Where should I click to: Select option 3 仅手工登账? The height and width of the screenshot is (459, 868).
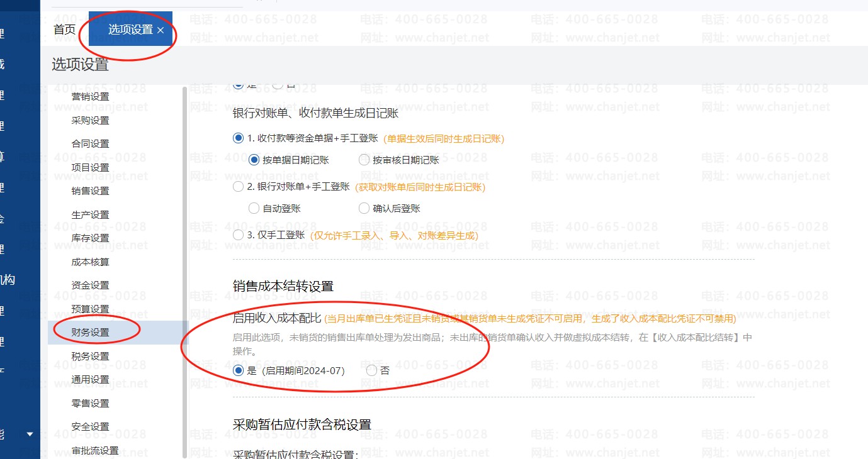point(238,235)
